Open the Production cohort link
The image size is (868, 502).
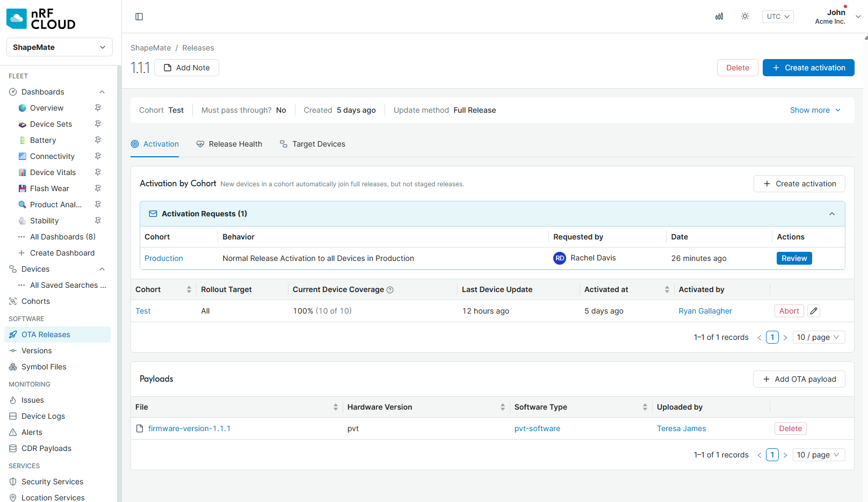point(164,258)
